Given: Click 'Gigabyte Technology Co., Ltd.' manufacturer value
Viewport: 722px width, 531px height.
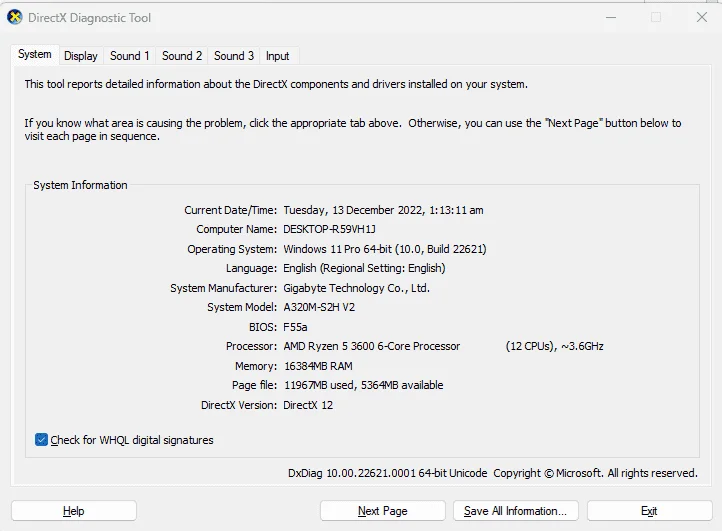Looking at the screenshot, I should coord(356,288).
